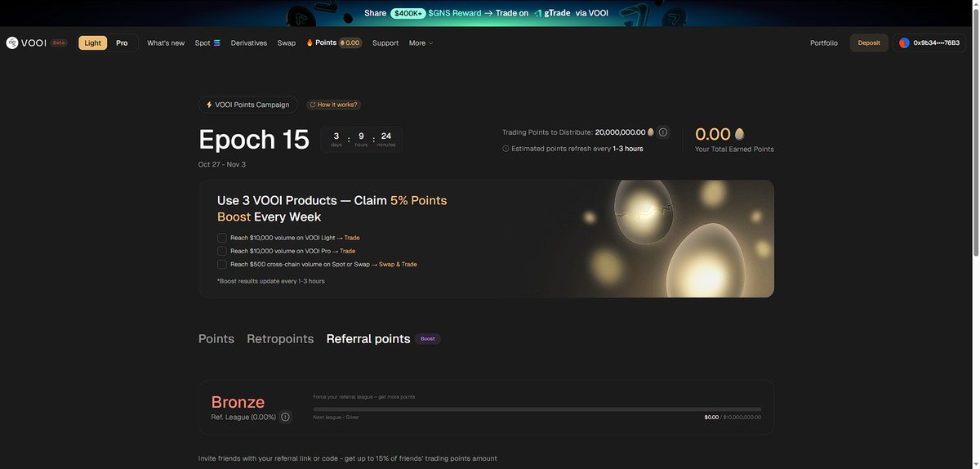
Task: Tick the $500 cross-chain volume checkbox
Action: click(222, 264)
